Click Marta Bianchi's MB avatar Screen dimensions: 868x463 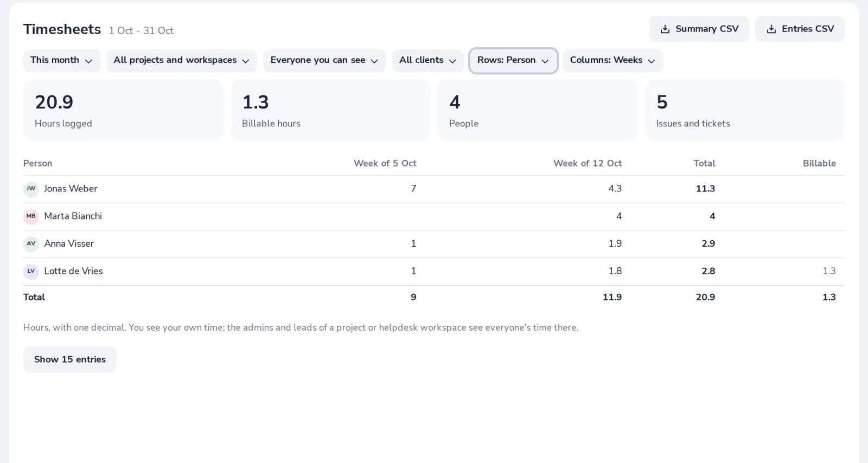click(x=31, y=216)
